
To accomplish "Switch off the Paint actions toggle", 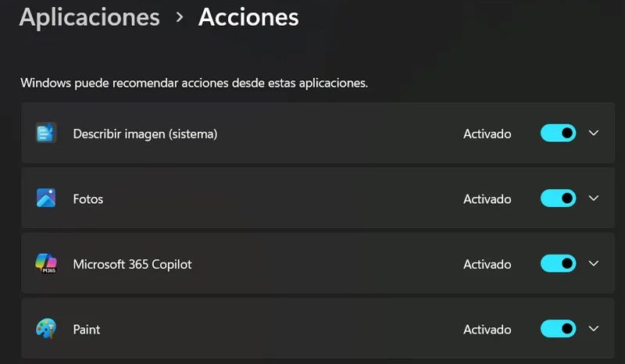I will tap(558, 329).
